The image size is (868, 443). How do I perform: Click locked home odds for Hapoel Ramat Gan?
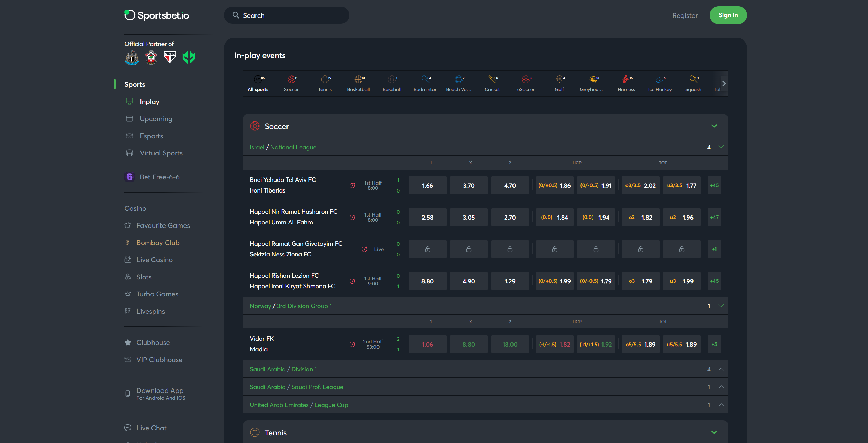point(428,249)
